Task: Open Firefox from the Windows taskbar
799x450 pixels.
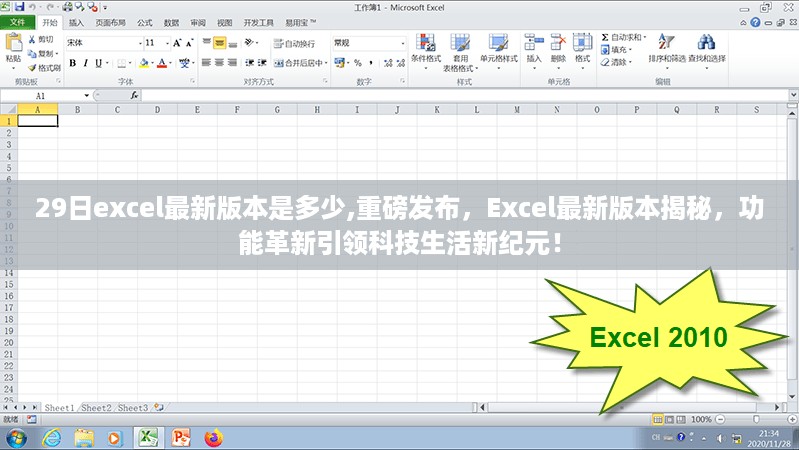Action: (212, 437)
